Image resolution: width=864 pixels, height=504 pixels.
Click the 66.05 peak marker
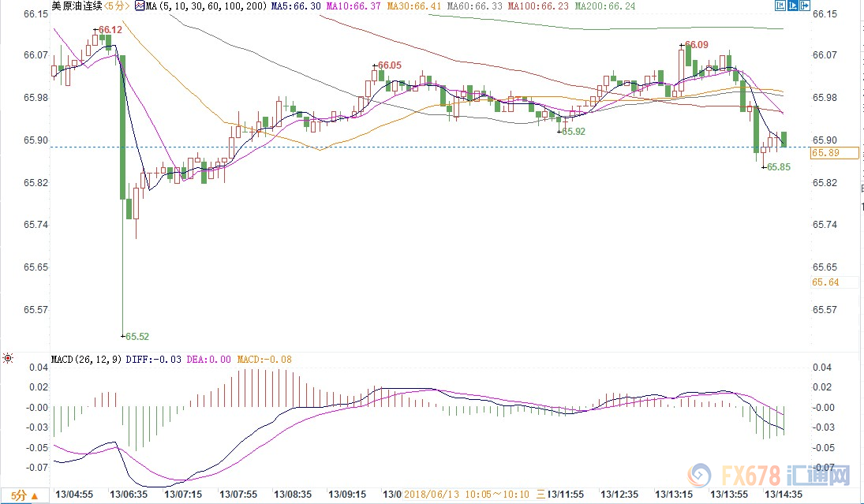(390, 65)
